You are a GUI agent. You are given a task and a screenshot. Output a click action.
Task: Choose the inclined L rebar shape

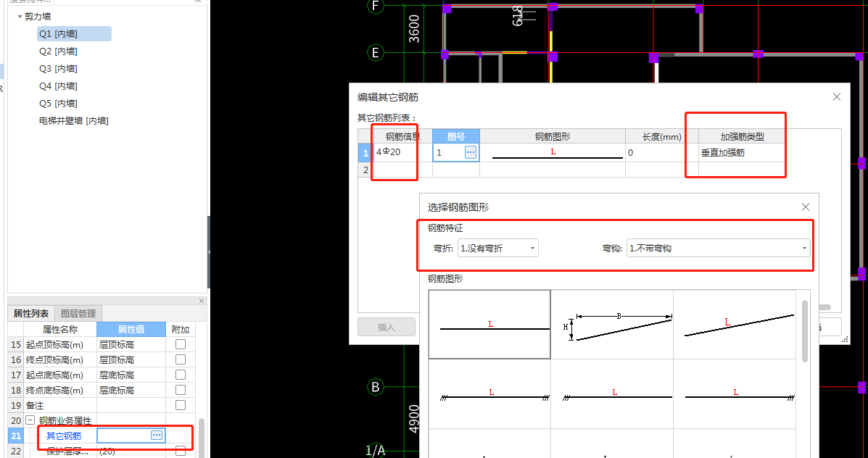(735, 325)
